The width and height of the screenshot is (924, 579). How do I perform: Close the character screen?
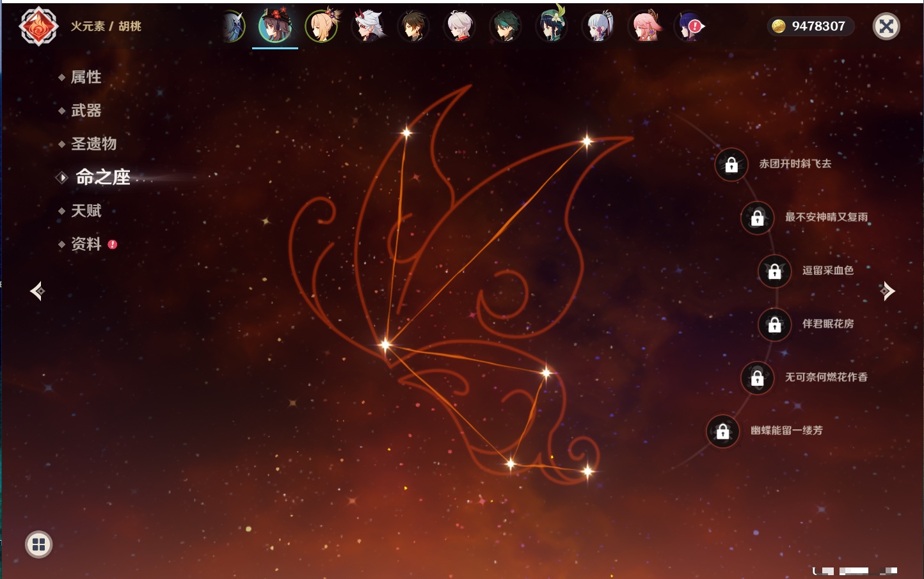886,26
